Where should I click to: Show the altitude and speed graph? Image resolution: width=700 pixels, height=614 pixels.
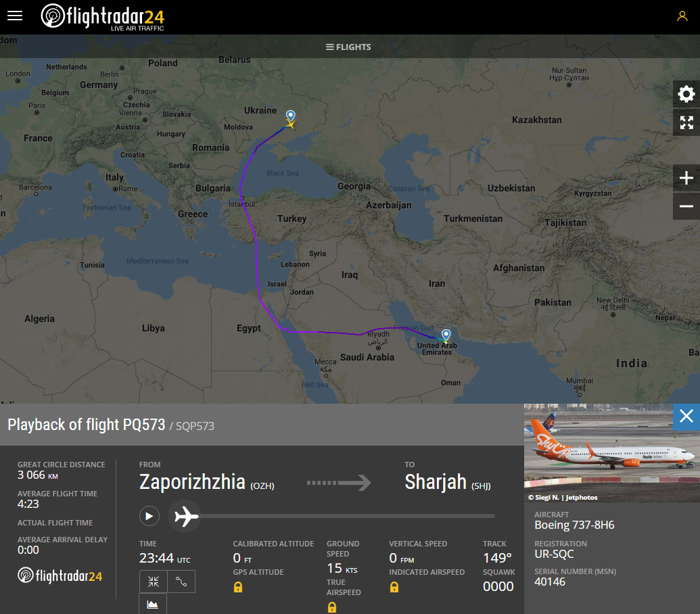point(153,604)
